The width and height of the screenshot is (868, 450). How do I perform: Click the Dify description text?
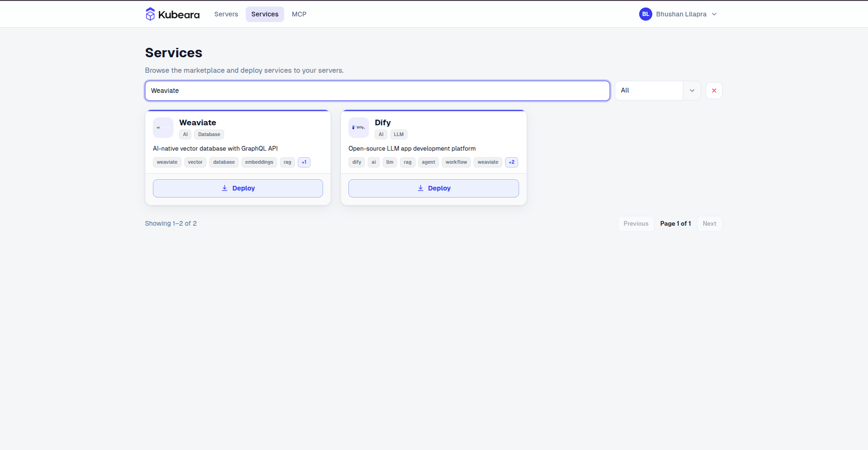[x=412, y=149]
